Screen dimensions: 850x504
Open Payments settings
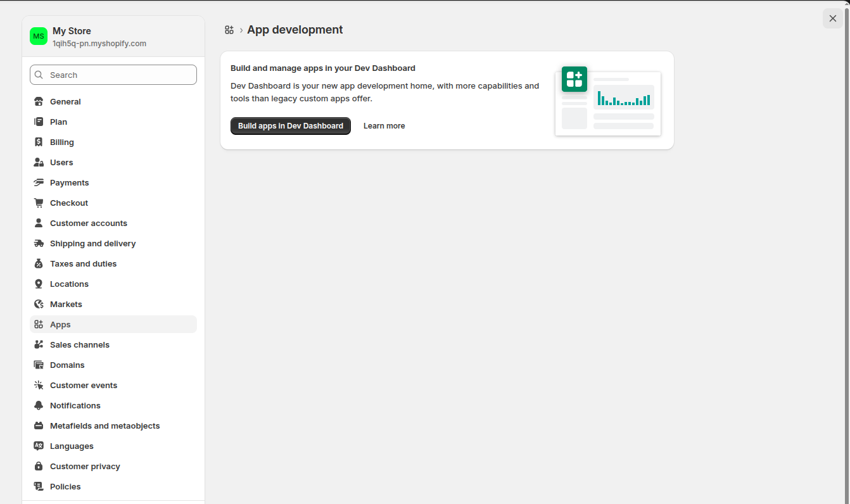tap(113, 182)
